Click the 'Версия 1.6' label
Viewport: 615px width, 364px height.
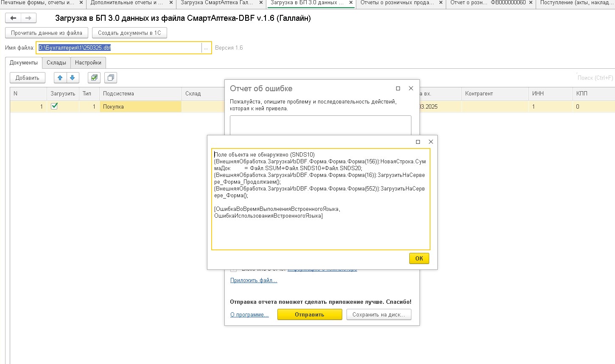coord(229,48)
